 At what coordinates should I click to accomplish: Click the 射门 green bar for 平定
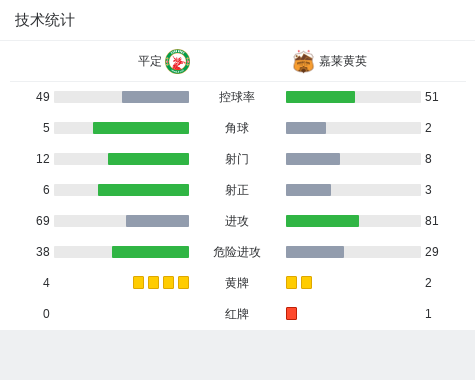(x=148, y=159)
